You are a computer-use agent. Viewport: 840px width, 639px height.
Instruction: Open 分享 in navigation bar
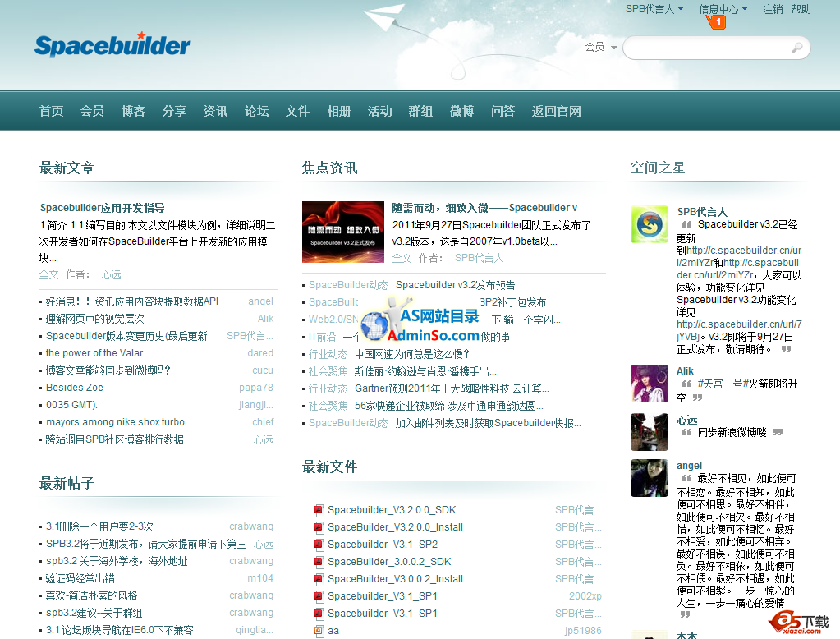(x=174, y=111)
